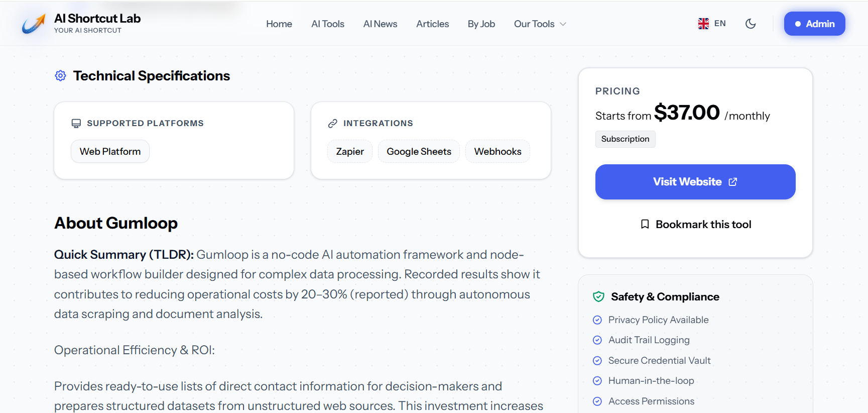Image resolution: width=868 pixels, height=413 pixels.
Task: Toggle dark mode moon icon
Action: (x=751, y=24)
